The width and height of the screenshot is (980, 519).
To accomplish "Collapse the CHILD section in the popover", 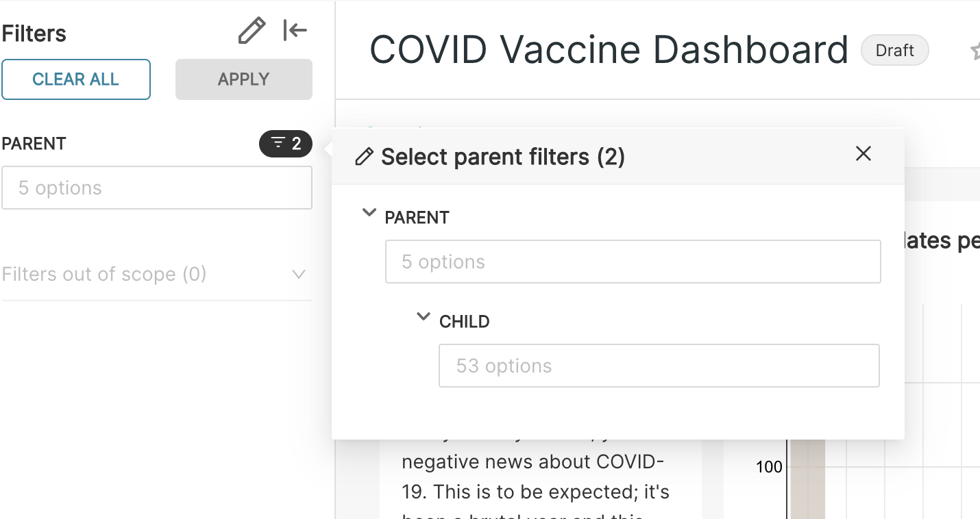I will pos(423,316).
